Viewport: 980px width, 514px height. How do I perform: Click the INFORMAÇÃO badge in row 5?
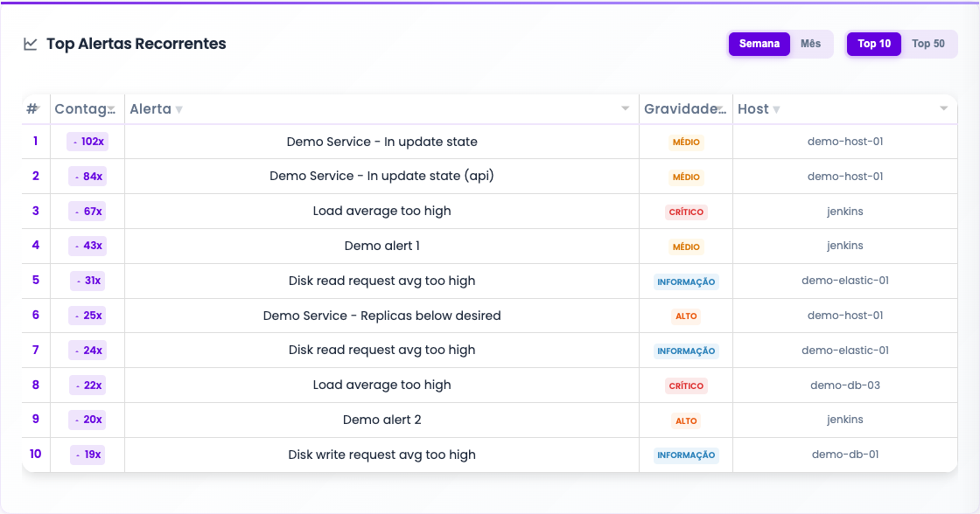click(x=686, y=281)
